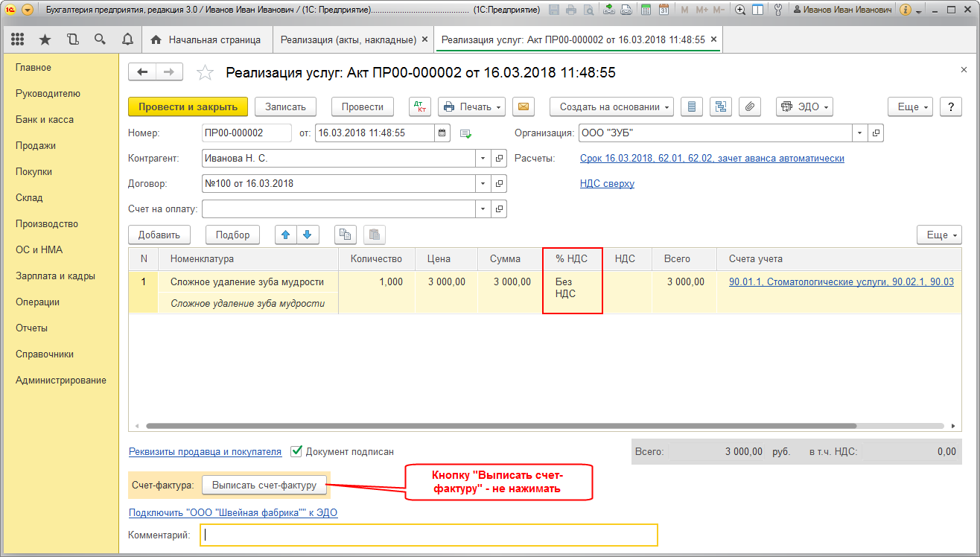Open the Справочники section
The width and height of the screenshot is (980, 557).
45,354
